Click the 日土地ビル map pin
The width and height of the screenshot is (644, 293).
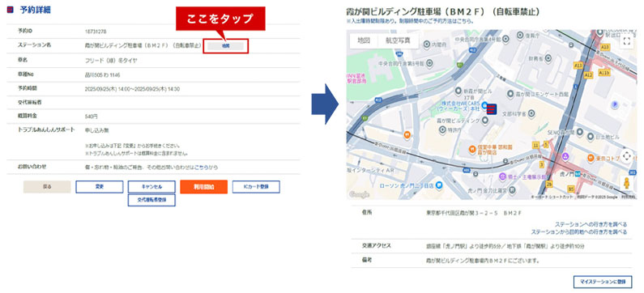590,137
